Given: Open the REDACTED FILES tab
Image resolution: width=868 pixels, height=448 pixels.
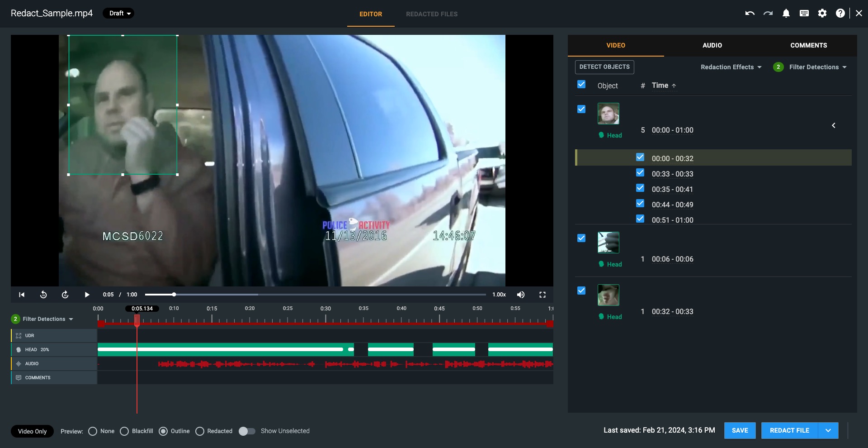Looking at the screenshot, I should pyautogui.click(x=431, y=14).
